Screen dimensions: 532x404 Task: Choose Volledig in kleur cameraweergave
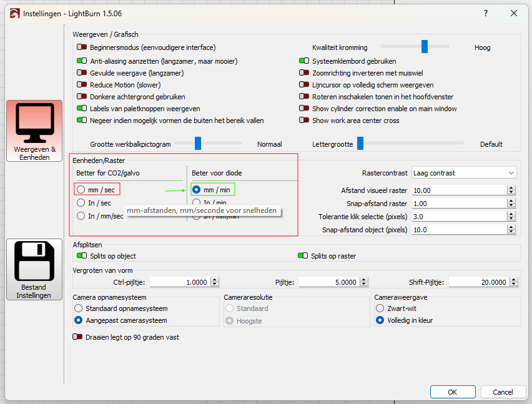(x=380, y=320)
